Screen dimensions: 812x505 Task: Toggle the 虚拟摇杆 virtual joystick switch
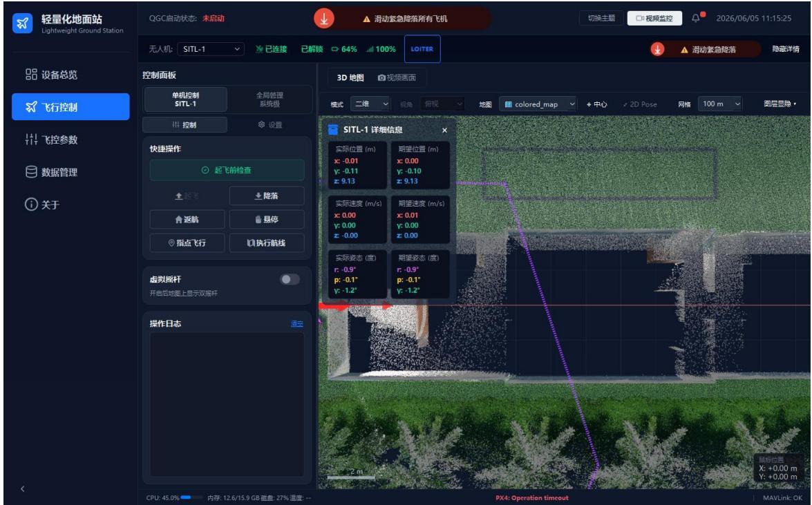coord(290,280)
